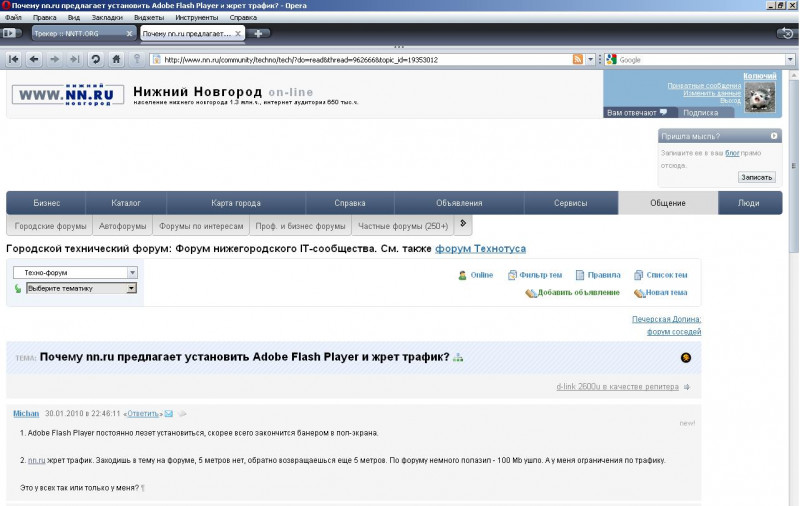Select the Каталог navigation tab
This screenshot has width=800, height=506.
pyautogui.click(x=126, y=203)
